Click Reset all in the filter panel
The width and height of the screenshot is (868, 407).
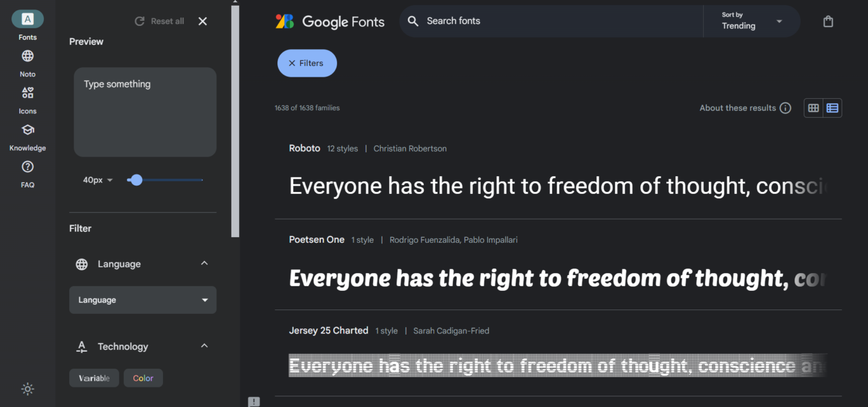(x=159, y=21)
